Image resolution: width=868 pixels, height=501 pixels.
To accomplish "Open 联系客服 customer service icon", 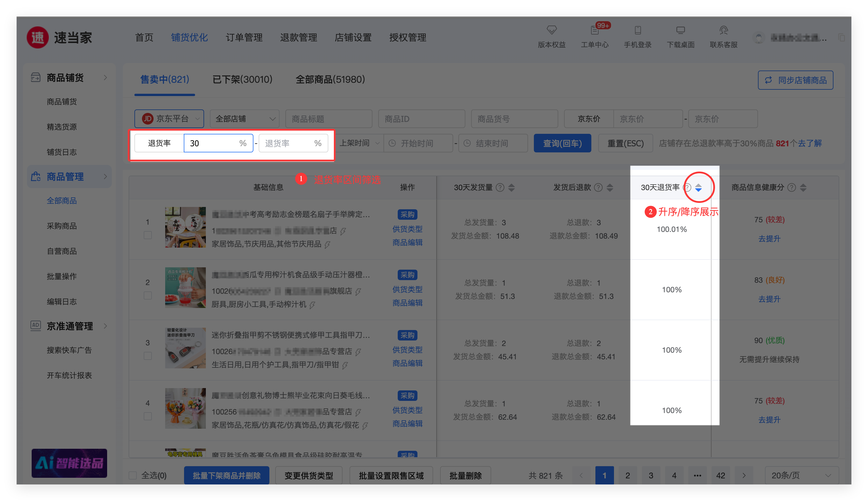I will 723,30.
